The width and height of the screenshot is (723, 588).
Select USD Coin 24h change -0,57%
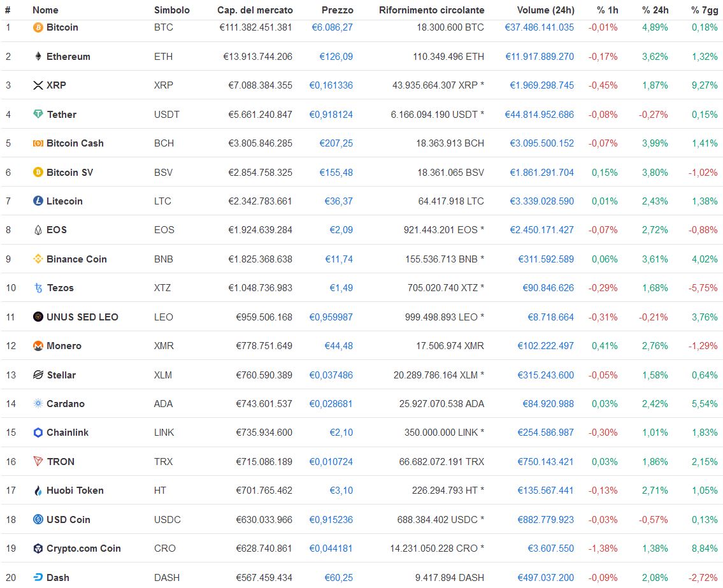[x=654, y=519]
